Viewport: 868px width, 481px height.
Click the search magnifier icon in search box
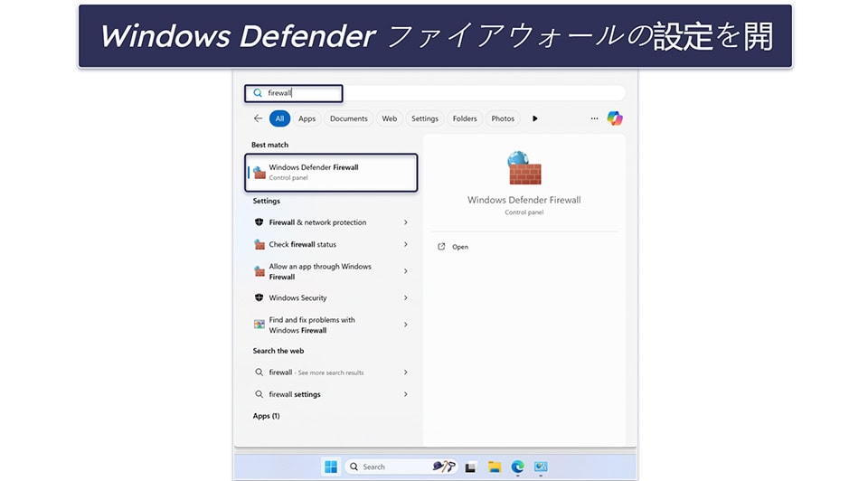[x=258, y=93]
